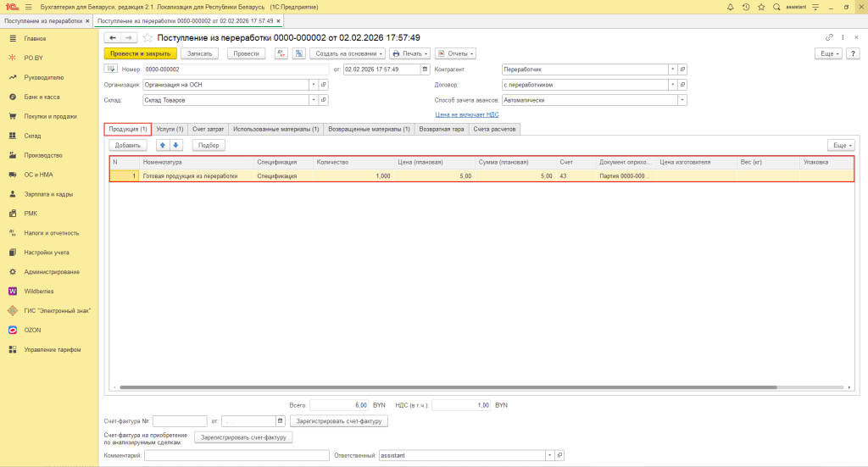Viewport: 868px width, 467px height.
Task: Open the notifications bell icon
Action: click(731, 7)
